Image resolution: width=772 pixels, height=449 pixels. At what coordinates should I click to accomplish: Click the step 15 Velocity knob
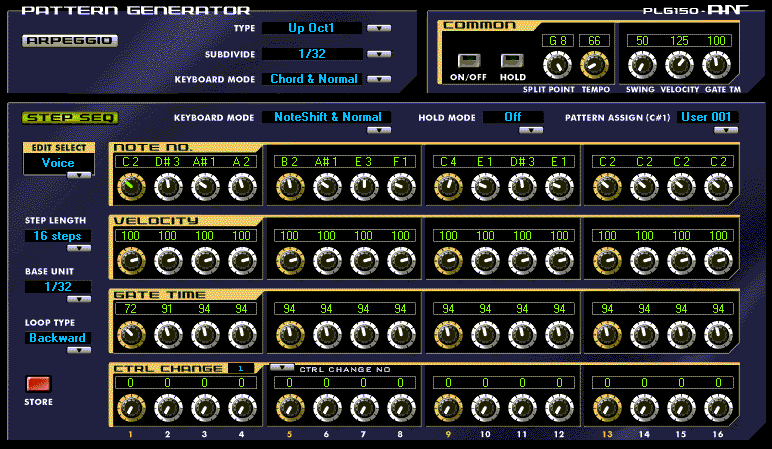click(x=681, y=261)
